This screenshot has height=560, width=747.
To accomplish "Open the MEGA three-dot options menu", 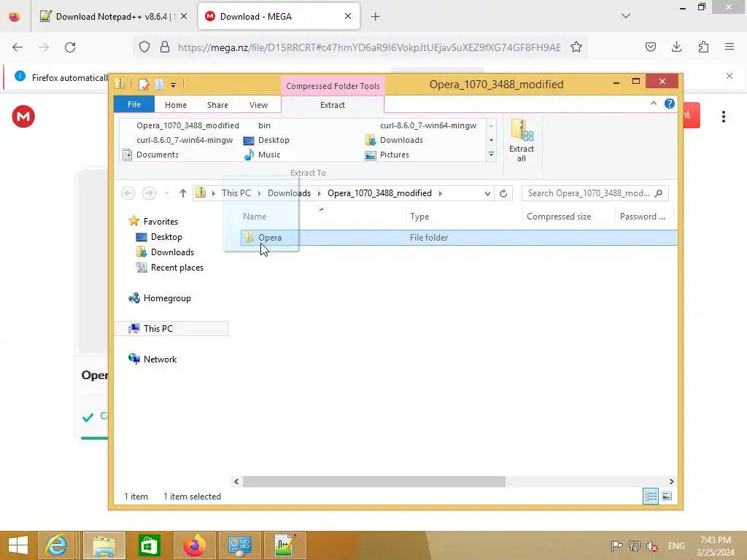I will 723,117.
